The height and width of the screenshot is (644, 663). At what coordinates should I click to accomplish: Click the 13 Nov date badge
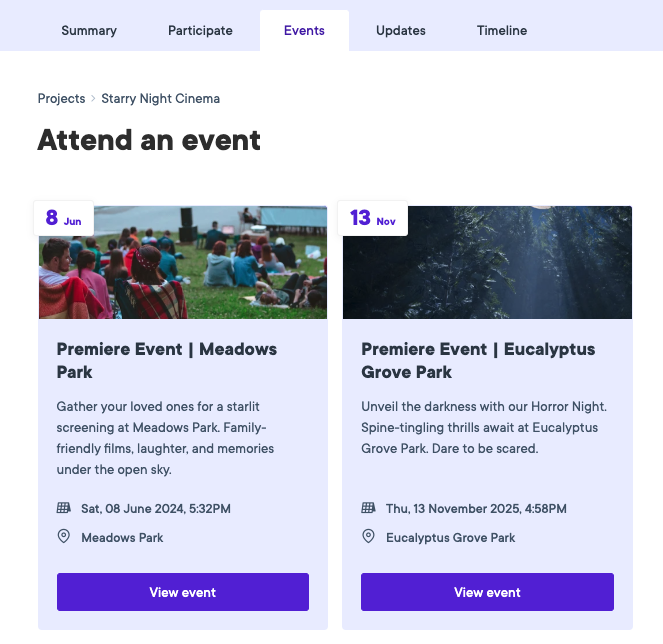pos(373,218)
